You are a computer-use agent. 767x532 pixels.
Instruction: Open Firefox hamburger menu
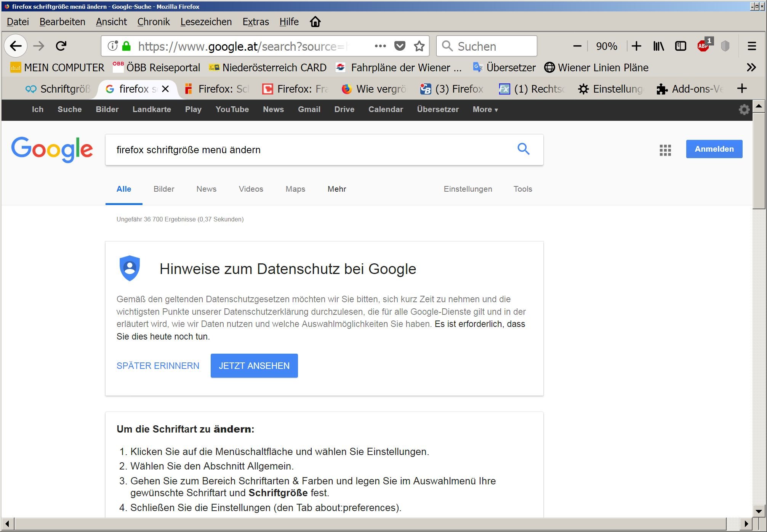(752, 46)
